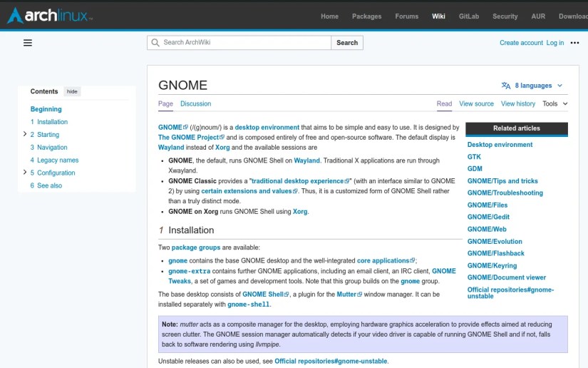Open the gnome-extra package group link
Viewport: 588px width, 368px height.
tap(190, 271)
